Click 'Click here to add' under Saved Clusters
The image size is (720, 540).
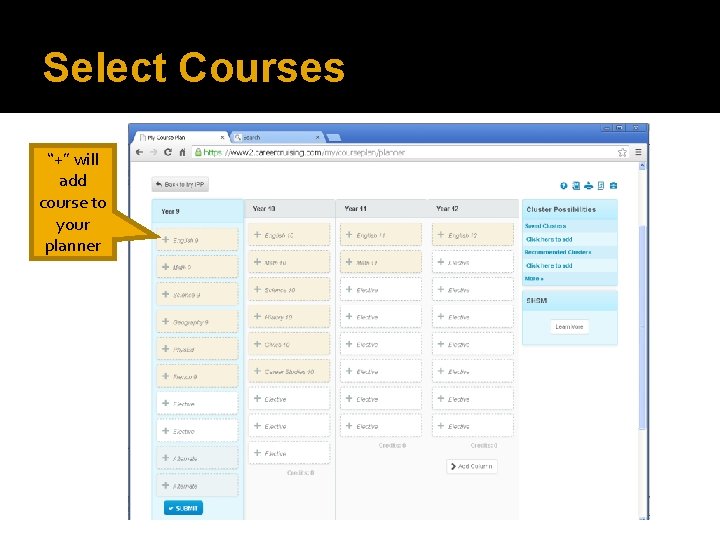(x=549, y=239)
